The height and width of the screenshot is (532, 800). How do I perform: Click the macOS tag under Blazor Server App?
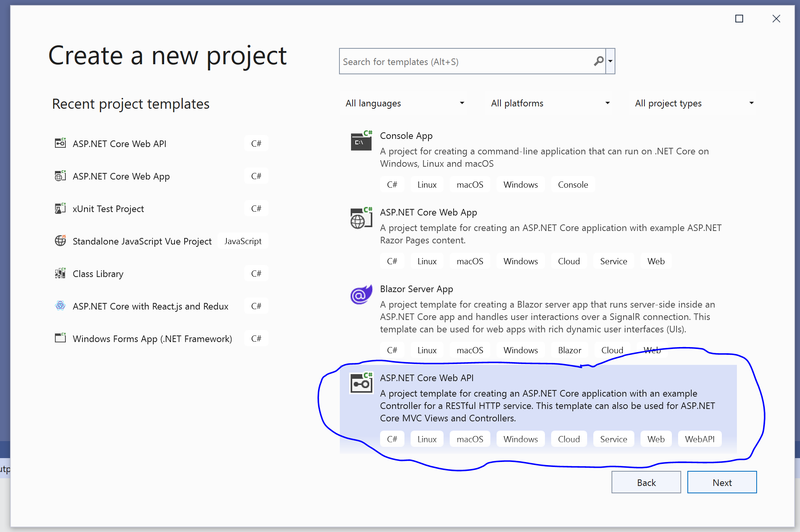click(470, 350)
